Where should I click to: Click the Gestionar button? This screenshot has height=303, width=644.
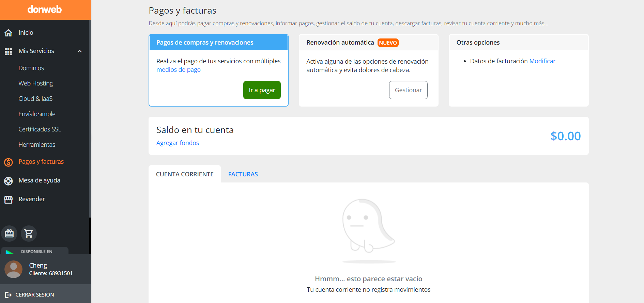pyautogui.click(x=408, y=90)
